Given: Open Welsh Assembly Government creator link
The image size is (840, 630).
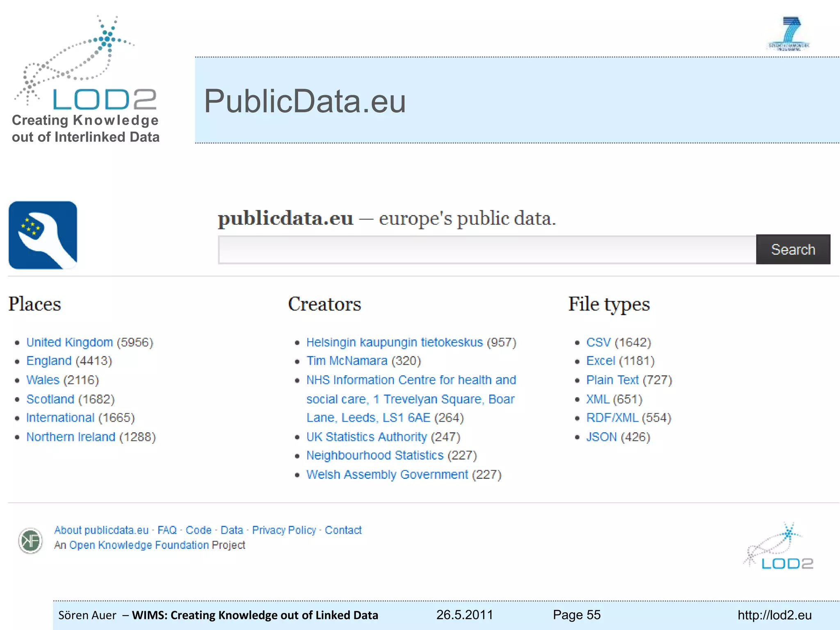Looking at the screenshot, I should [x=387, y=475].
